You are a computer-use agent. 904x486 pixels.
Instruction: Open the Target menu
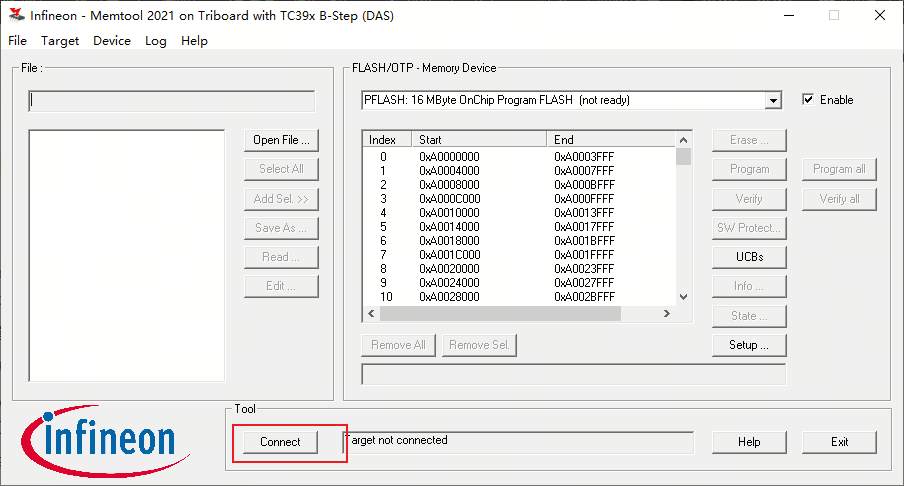coord(60,41)
